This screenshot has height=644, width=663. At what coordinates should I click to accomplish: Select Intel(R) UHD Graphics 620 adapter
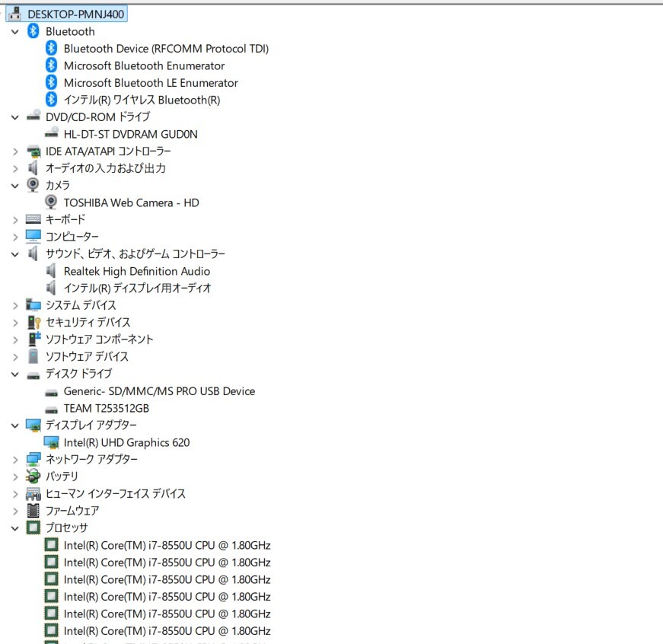[127, 443]
